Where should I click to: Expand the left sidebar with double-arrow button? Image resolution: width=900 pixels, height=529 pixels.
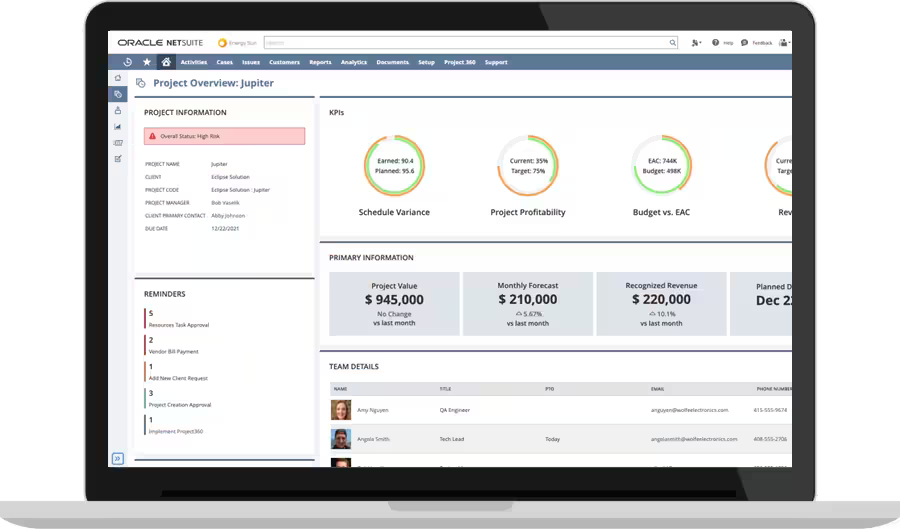click(x=118, y=459)
